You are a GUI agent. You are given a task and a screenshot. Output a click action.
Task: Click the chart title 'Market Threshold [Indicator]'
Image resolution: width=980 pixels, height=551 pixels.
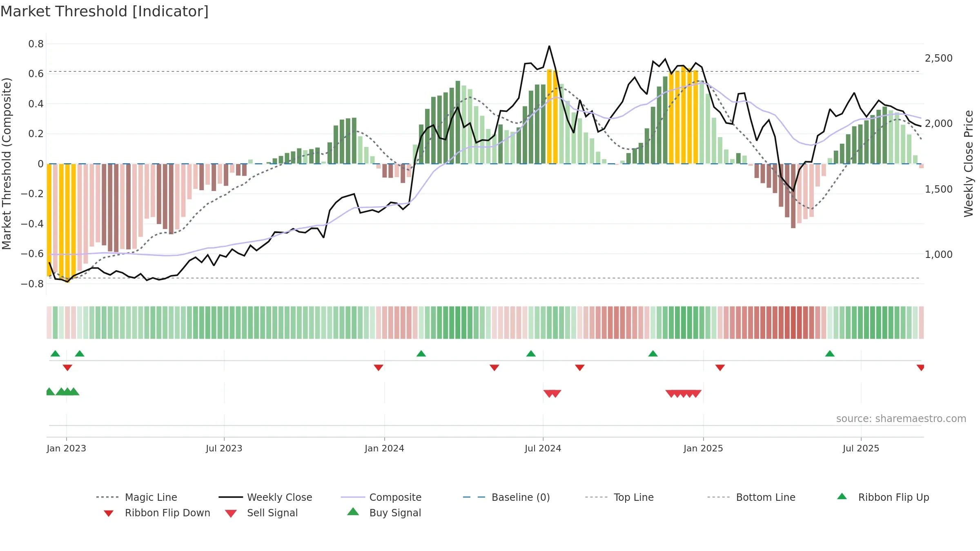click(105, 11)
